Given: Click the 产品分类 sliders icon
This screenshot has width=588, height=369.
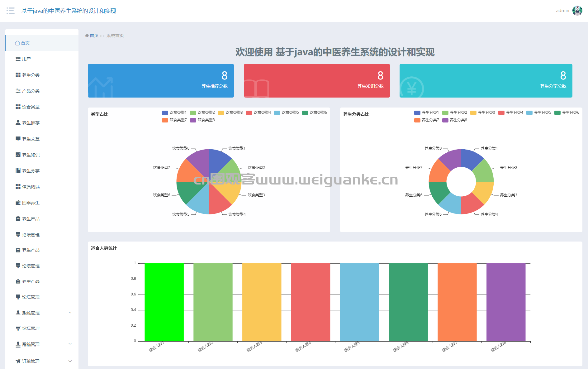Looking at the screenshot, I should pyautogui.click(x=18, y=91).
